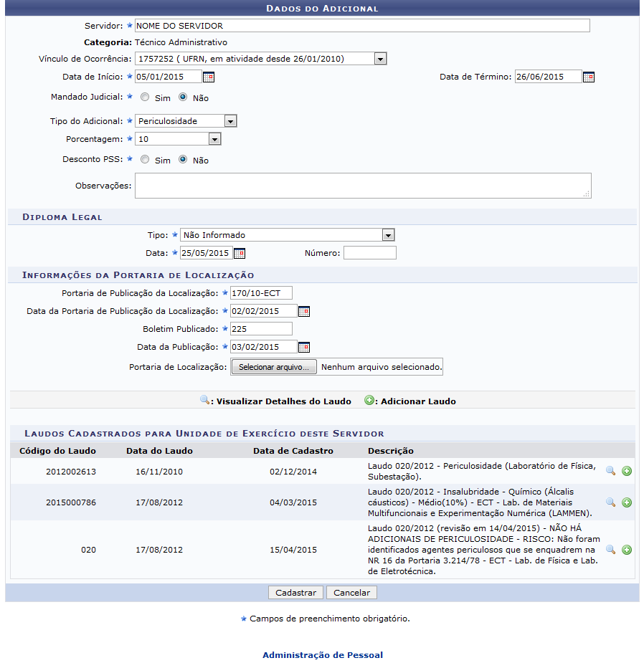
Task: Open calendar for Diploma Legal Data
Action: click(x=240, y=253)
